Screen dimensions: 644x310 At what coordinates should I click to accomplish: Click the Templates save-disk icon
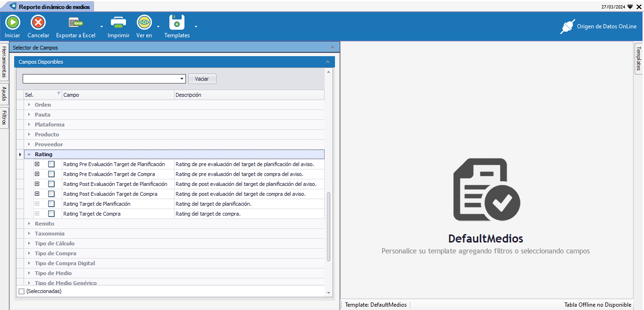(177, 22)
